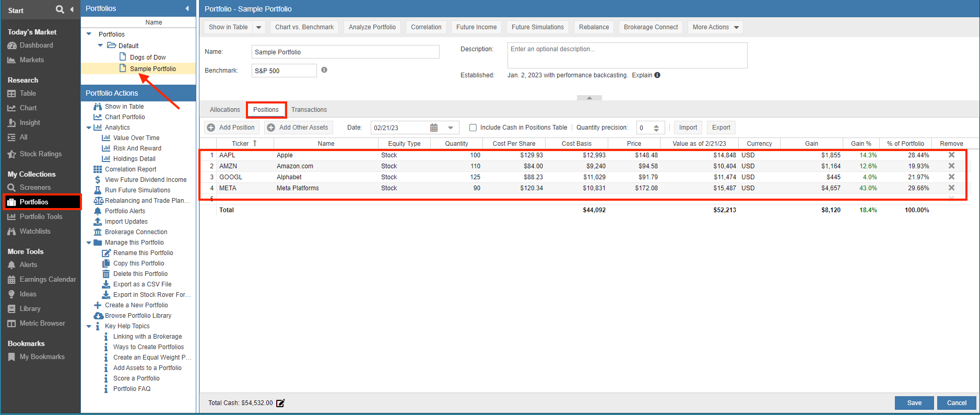The width and height of the screenshot is (980, 415).
Task: Open the date dropdown arrow
Action: pos(451,128)
